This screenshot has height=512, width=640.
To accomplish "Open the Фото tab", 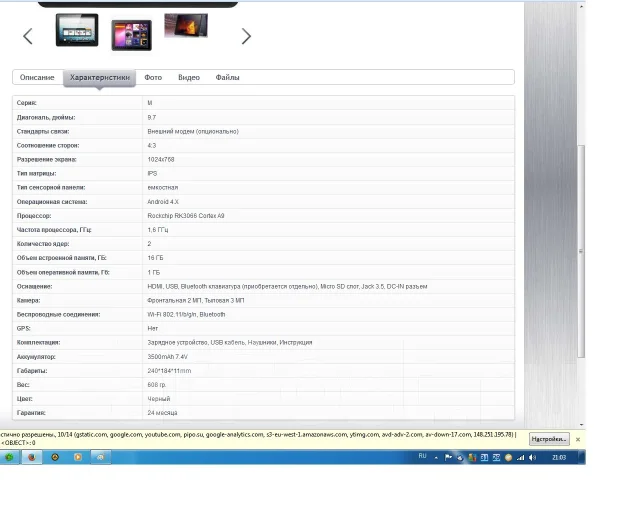I will pos(153,77).
